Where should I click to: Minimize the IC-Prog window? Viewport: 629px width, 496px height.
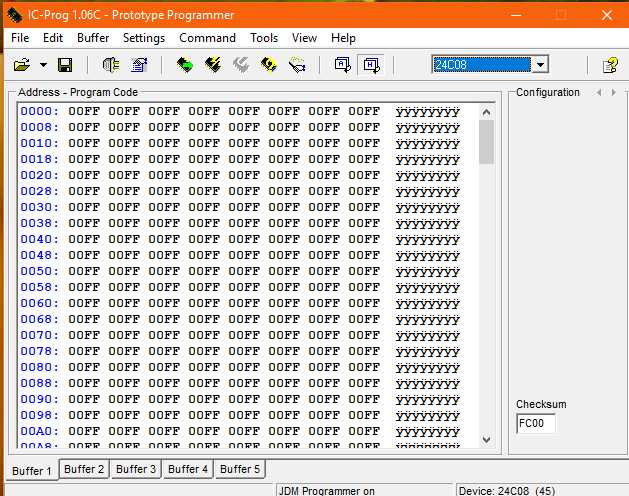[x=516, y=15]
